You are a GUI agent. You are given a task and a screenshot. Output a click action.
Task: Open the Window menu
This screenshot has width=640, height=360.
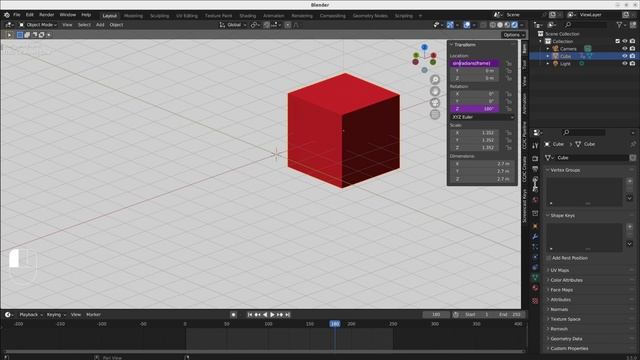point(68,15)
